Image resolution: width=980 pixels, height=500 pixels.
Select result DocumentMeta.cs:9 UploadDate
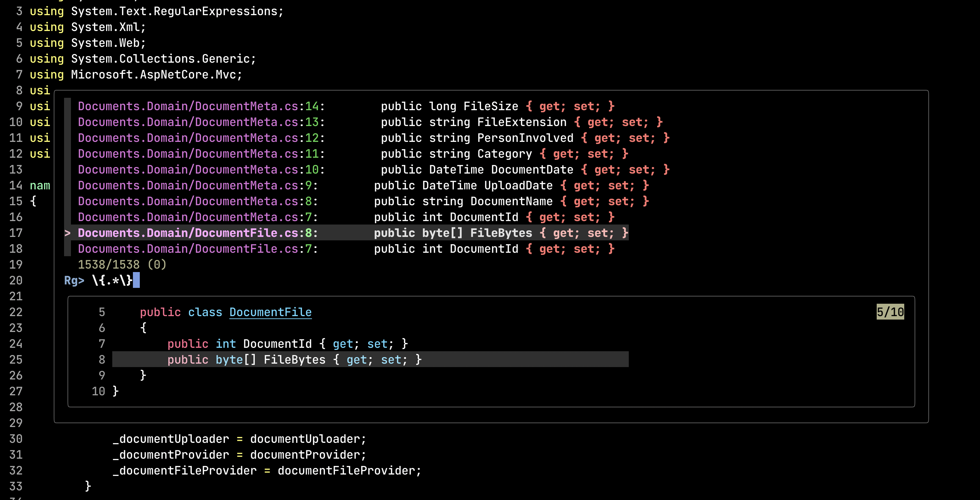[363, 185]
